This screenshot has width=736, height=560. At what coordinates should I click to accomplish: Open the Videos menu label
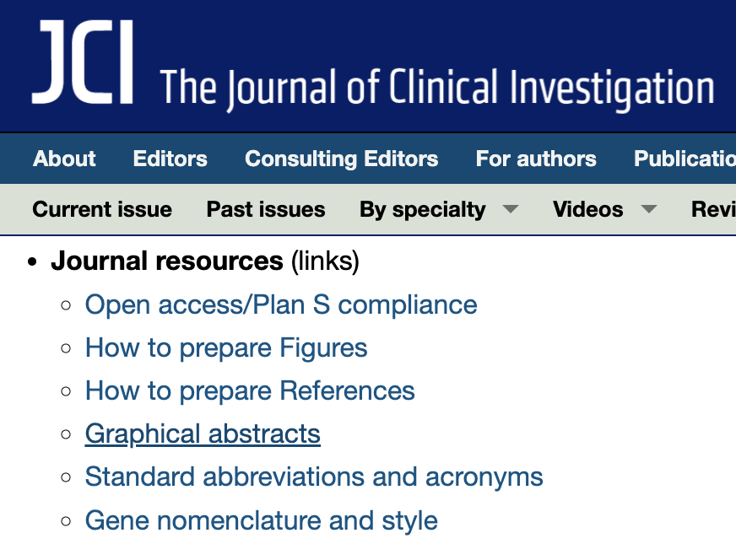[x=587, y=209]
